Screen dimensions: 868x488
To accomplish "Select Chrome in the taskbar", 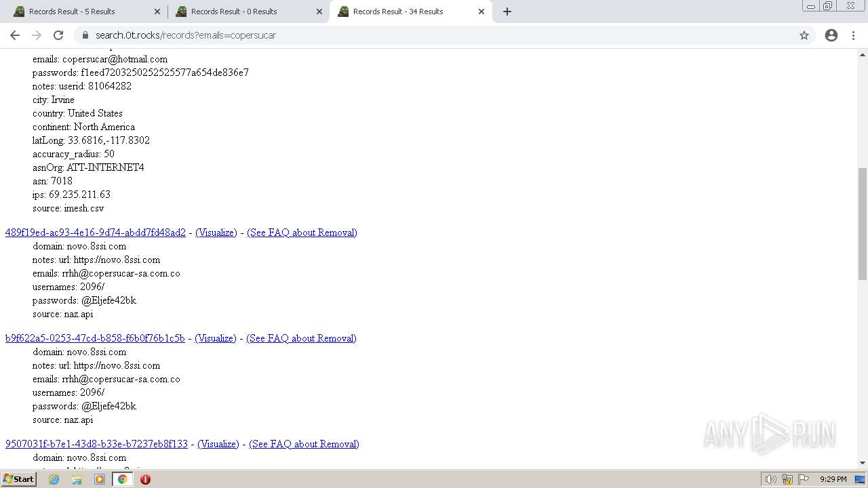I will point(123,479).
